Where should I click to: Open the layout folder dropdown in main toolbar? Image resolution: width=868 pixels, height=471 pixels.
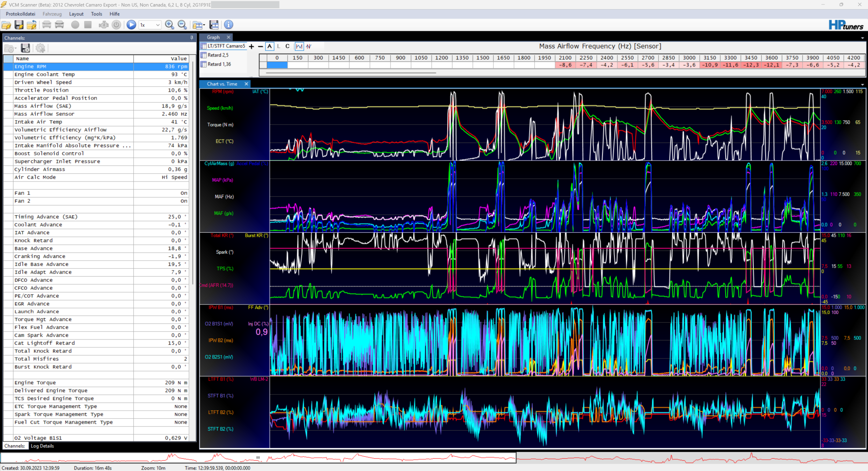[x=199, y=25]
